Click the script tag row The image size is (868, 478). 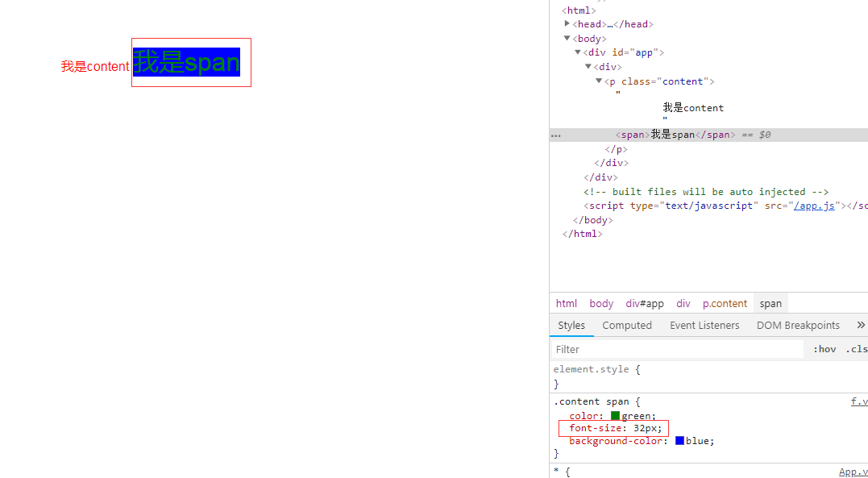[725, 206]
